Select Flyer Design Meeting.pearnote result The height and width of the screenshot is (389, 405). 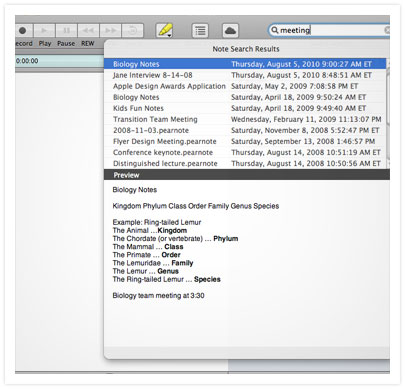click(x=245, y=141)
